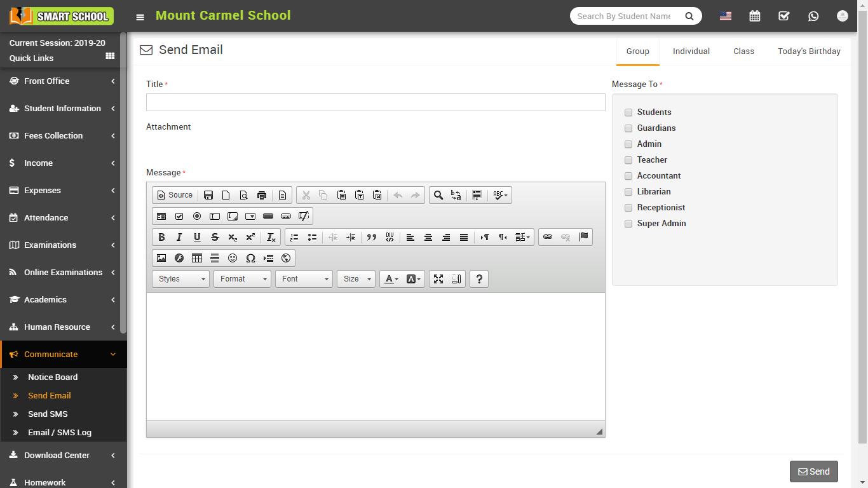The width and height of the screenshot is (868, 488).
Task: Click the insert link icon
Action: [x=548, y=237]
